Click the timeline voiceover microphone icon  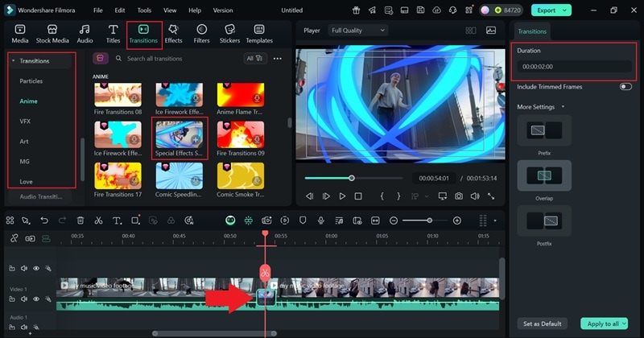(x=320, y=221)
